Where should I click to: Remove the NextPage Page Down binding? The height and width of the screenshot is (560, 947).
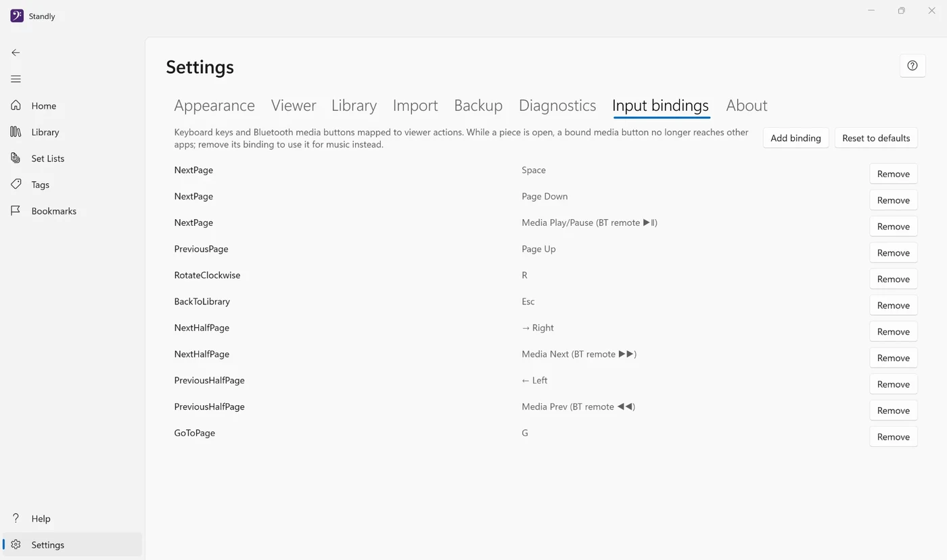[894, 200]
